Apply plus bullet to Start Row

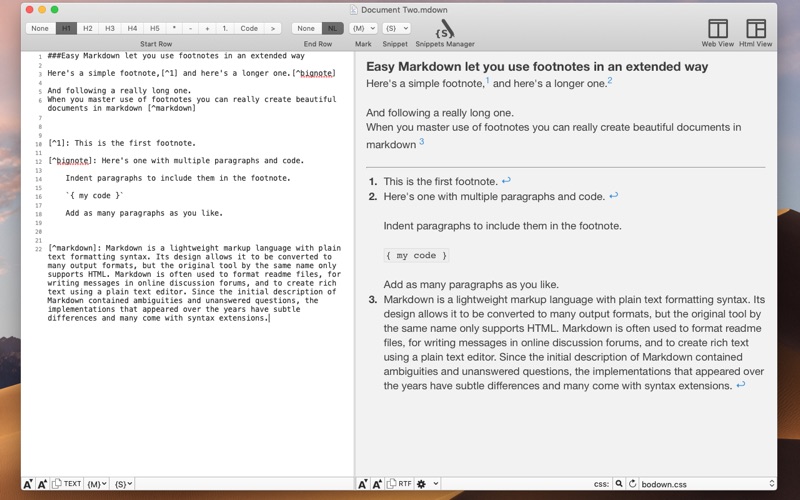pos(207,29)
